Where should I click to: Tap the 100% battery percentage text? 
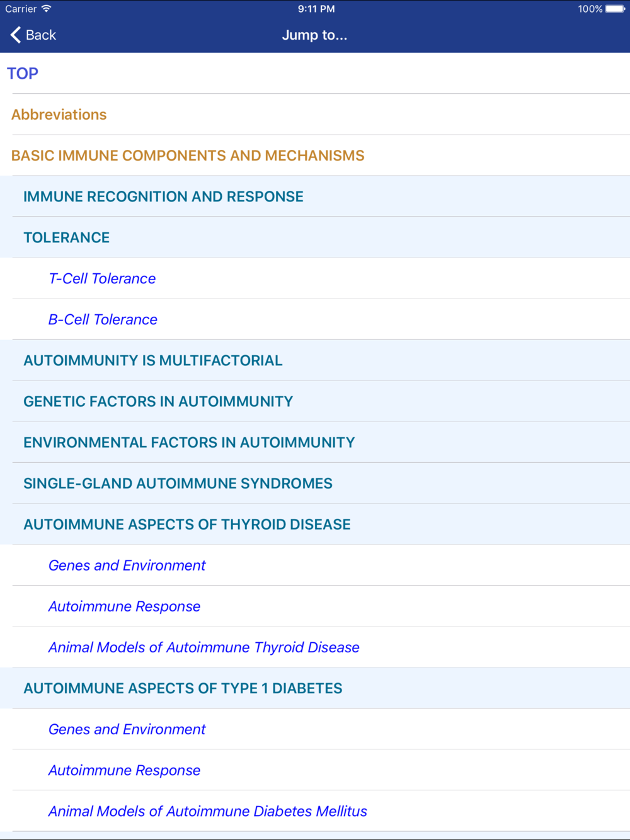coord(590,9)
